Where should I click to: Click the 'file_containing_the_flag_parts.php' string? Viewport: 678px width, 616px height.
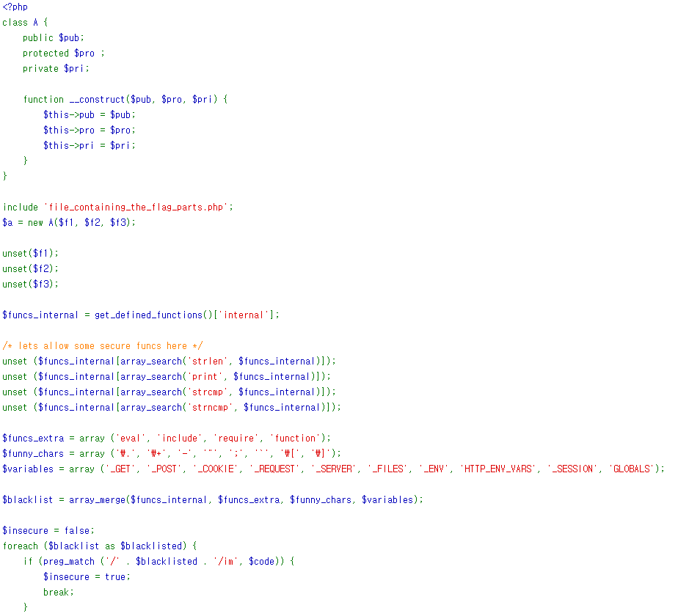[136, 207]
